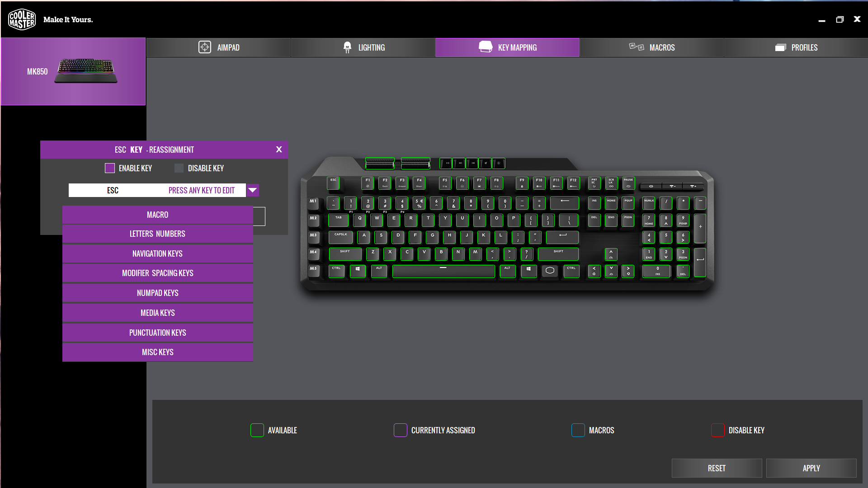
Task: Open the Macros tab
Action: (651, 47)
